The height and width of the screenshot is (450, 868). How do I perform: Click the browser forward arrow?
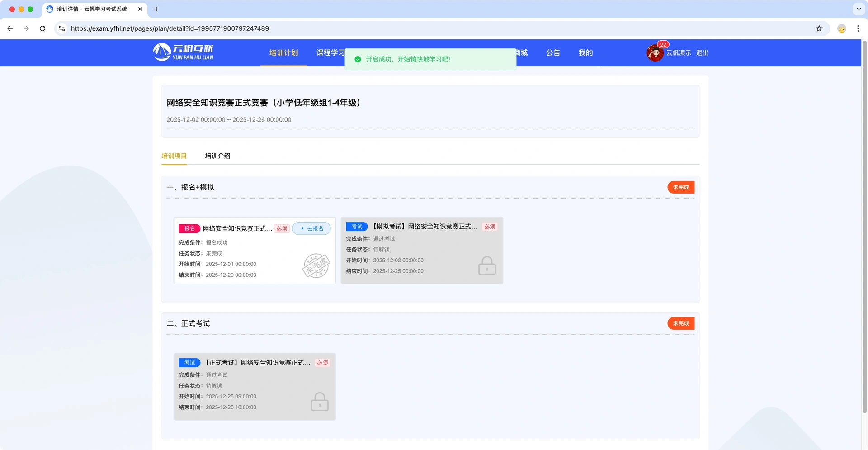(26, 28)
